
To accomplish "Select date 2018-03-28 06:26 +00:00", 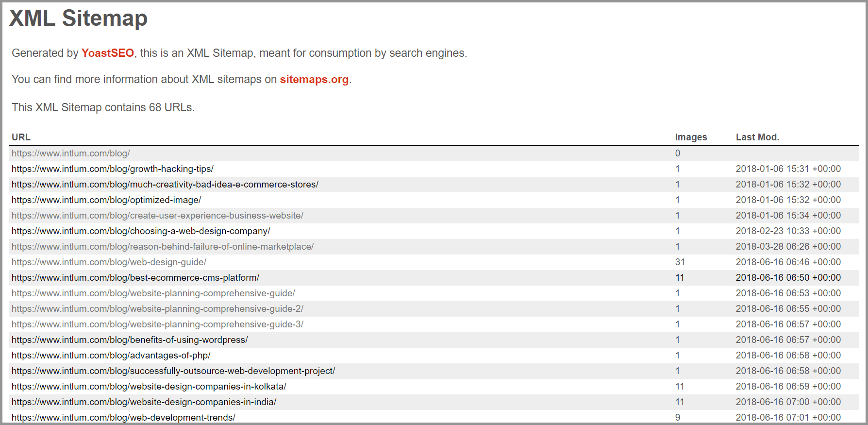I will (788, 247).
